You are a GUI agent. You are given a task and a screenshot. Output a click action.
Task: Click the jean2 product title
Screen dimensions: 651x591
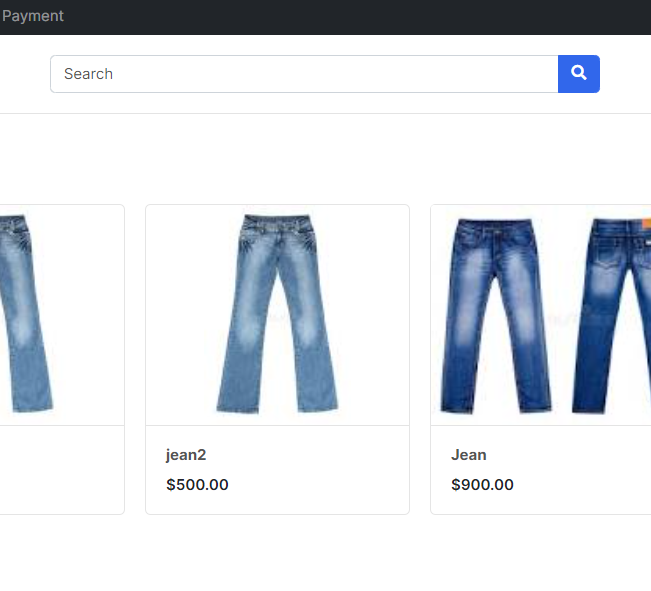coord(186,455)
